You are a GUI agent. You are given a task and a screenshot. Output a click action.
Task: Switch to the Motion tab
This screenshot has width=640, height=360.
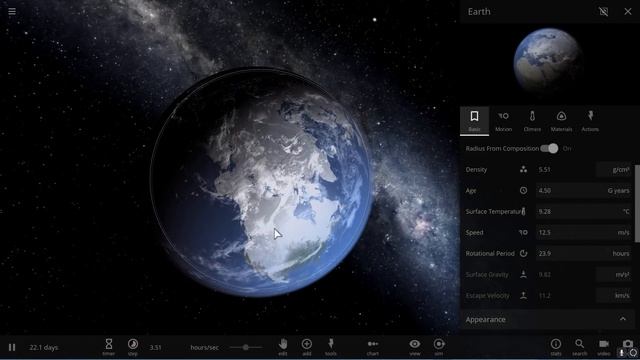coord(503,121)
